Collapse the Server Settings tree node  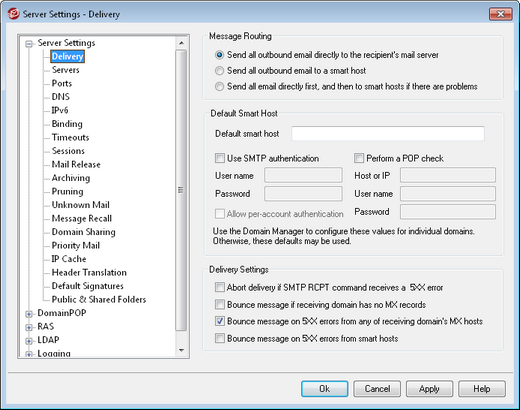pyautogui.click(x=29, y=44)
